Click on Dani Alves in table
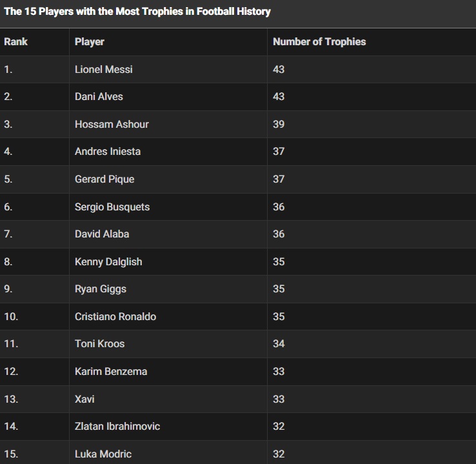This screenshot has height=464, width=476. pos(99,97)
